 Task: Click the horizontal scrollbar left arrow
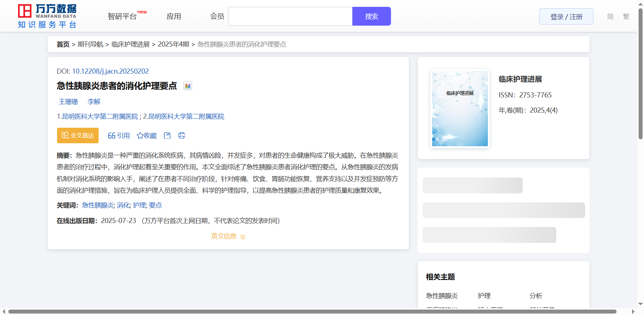click(4, 311)
